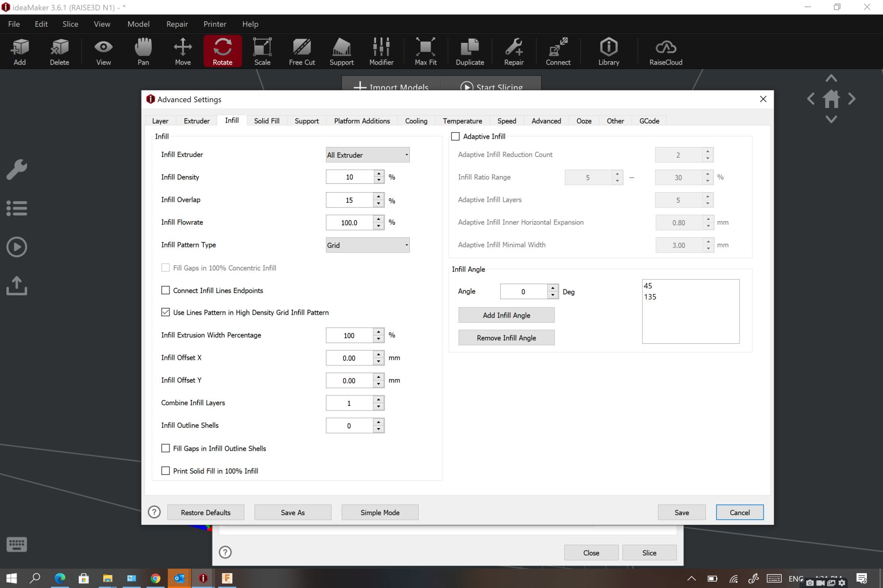
Task: Click the Duplicate tool
Action: coord(470,51)
